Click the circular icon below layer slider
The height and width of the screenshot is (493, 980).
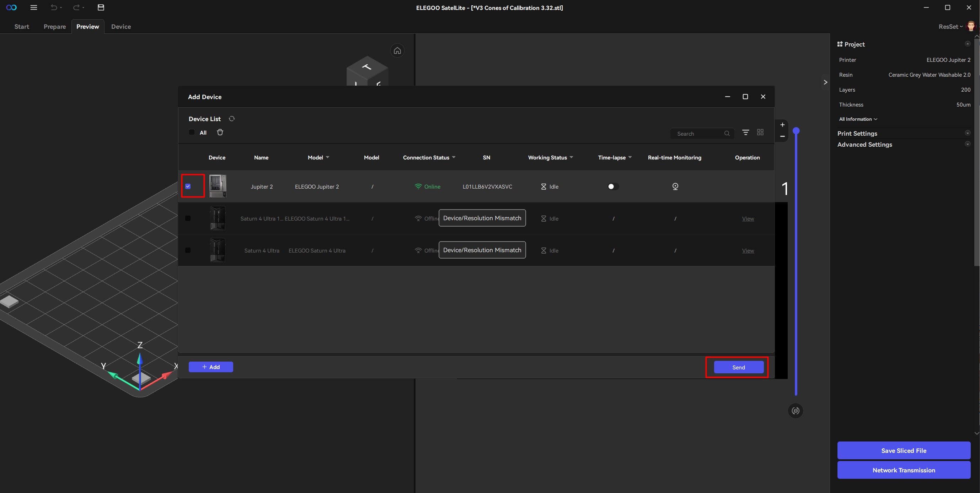796,411
